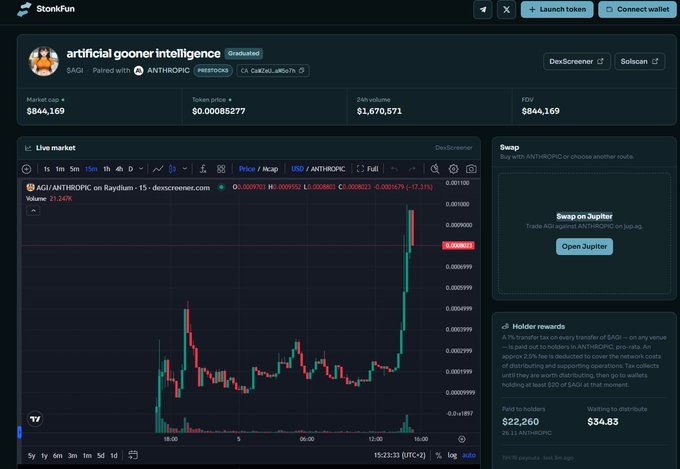The height and width of the screenshot is (469, 680).
Task: Click the time axis settings circle icon
Action: pos(462,439)
